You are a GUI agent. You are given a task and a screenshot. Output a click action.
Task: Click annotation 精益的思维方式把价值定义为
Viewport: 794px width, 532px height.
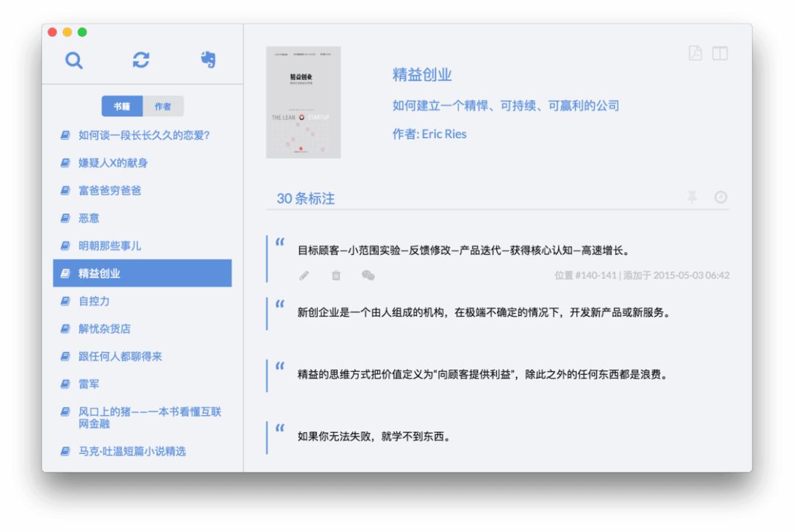click(483, 375)
